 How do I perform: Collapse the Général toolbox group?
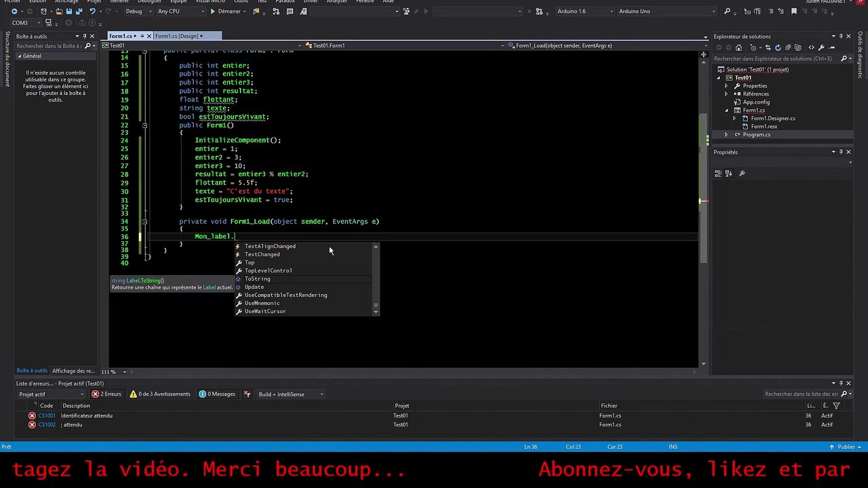20,56
